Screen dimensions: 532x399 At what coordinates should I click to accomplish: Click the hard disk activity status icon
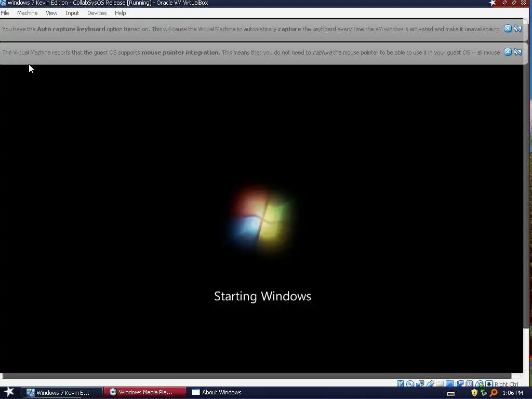401,384
